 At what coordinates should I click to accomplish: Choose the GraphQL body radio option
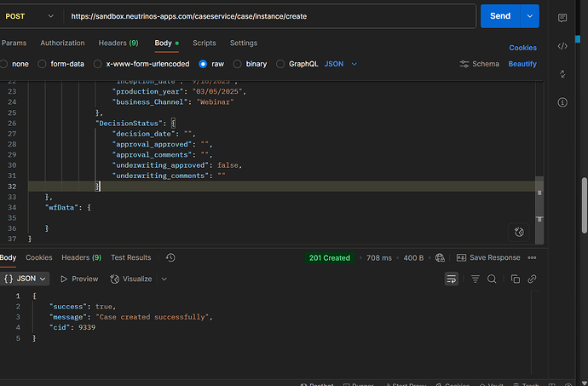(x=279, y=64)
